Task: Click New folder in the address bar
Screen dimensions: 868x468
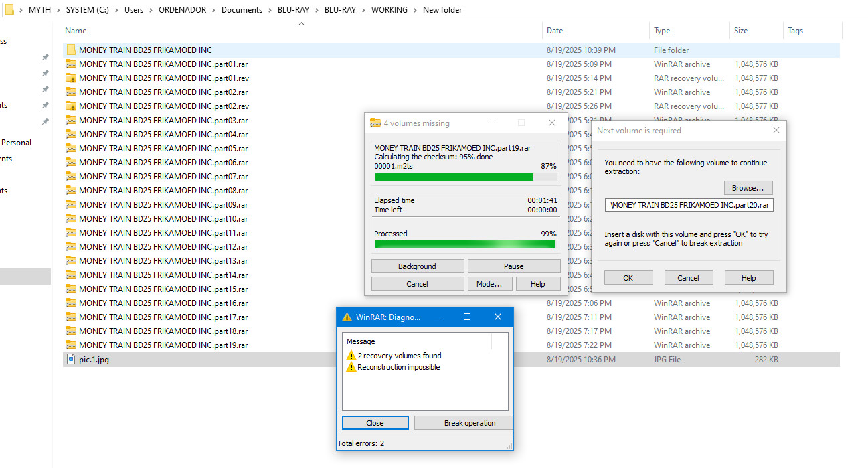Action: 442,10
